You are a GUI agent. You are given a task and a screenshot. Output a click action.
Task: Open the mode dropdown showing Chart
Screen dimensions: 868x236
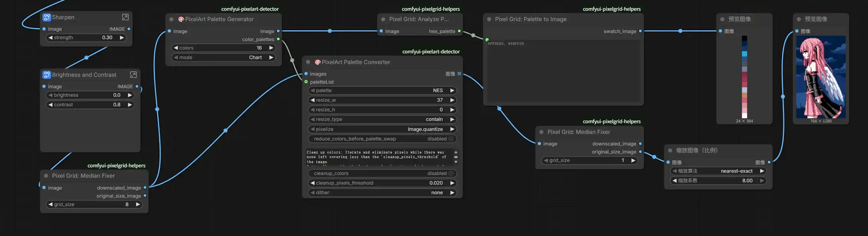223,58
